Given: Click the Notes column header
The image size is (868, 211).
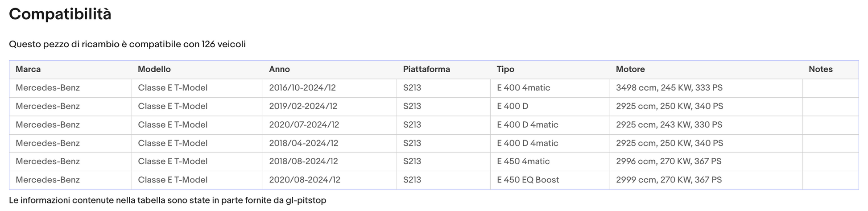Looking at the screenshot, I should coord(831,70).
